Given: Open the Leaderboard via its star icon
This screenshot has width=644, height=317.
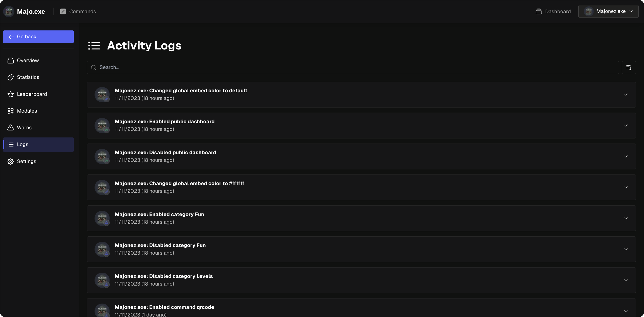Looking at the screenshot, I should 10,94.
